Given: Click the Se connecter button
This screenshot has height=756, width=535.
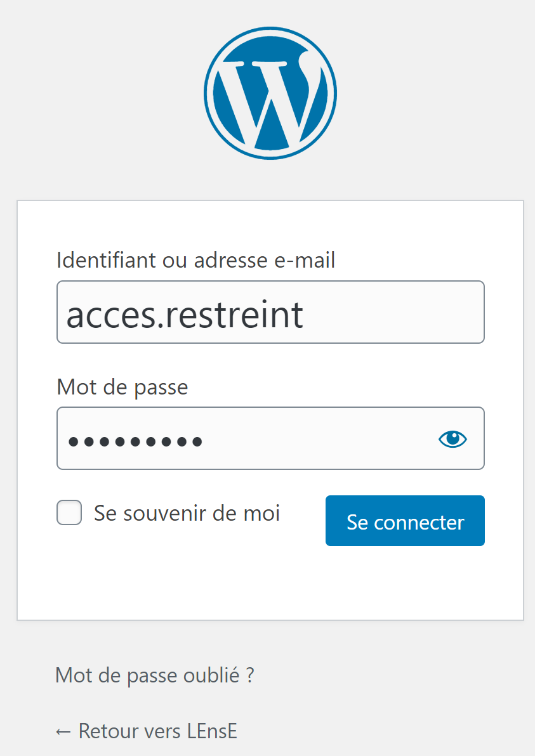Looking at the screenshot, I should click(x=406, y=521).
